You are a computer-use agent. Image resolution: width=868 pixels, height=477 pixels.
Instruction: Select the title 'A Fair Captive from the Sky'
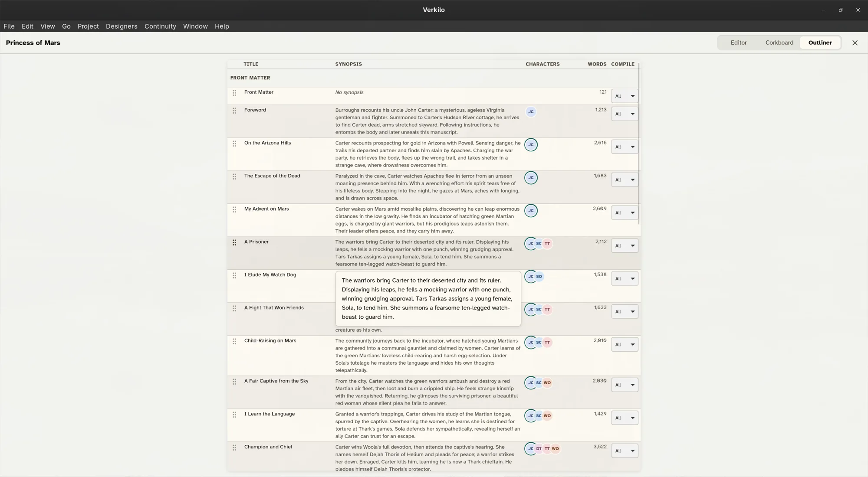276,381
